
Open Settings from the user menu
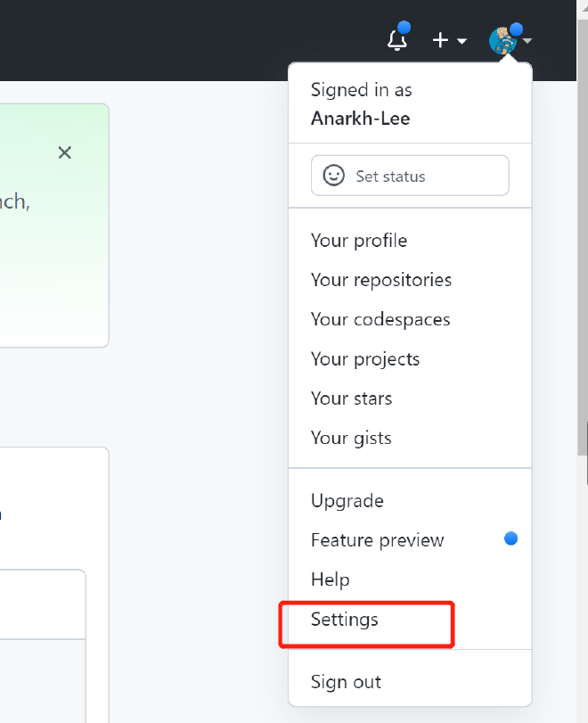pyautogui.click(x=345, y=620)
